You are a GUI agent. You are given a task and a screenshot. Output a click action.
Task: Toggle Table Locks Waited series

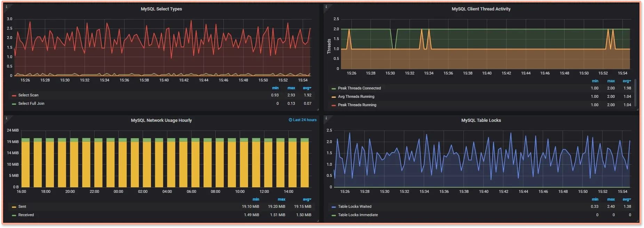pyautogui.click(x=355, y=206)
